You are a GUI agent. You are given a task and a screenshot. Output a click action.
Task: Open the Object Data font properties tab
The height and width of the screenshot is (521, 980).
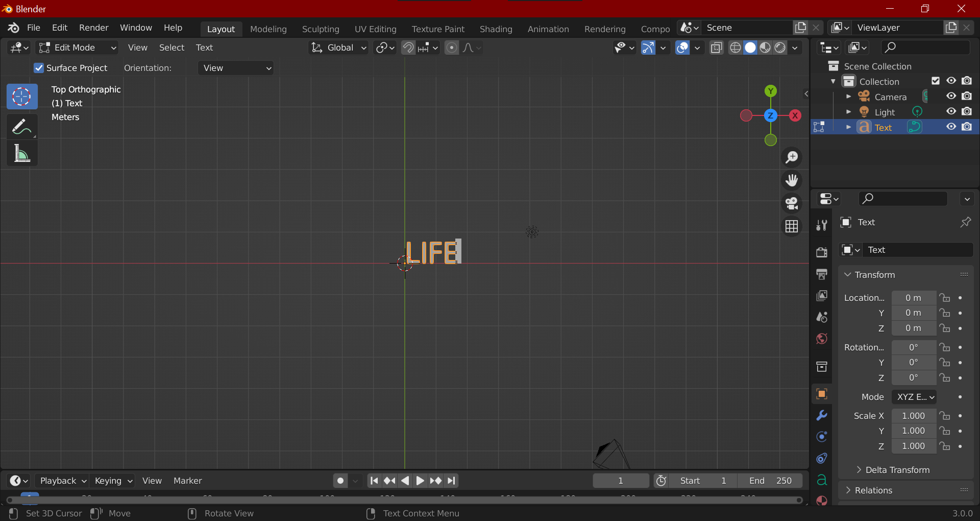821,480
